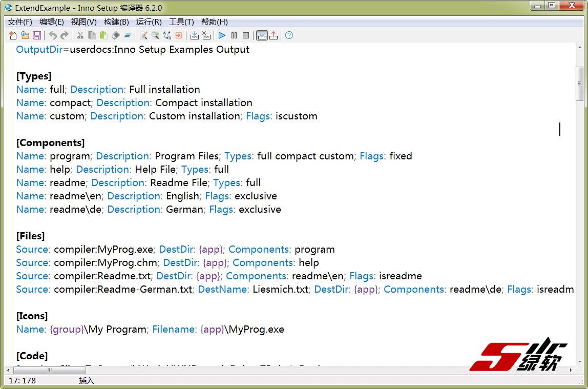Open an existing script file
This screenshot has width=588, height=389.
click(x=25, y=36)
